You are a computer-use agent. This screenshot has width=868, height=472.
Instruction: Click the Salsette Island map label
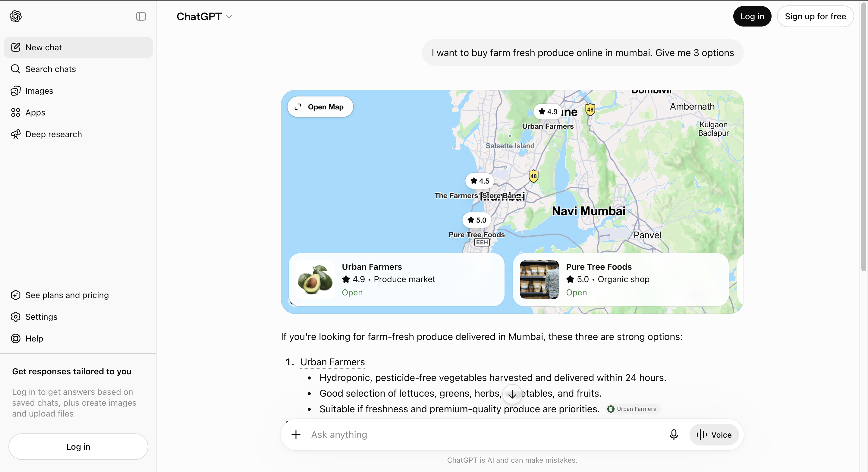point(510,146)
